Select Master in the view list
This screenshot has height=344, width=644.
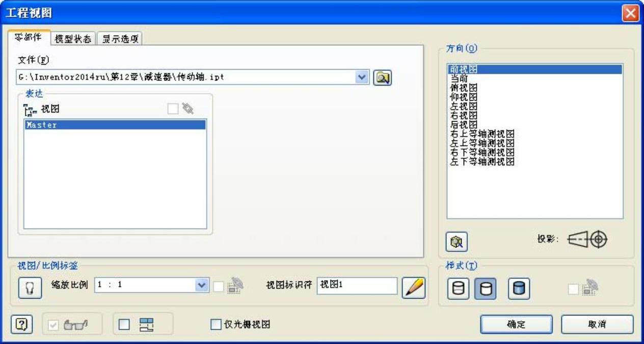[115, 125]
